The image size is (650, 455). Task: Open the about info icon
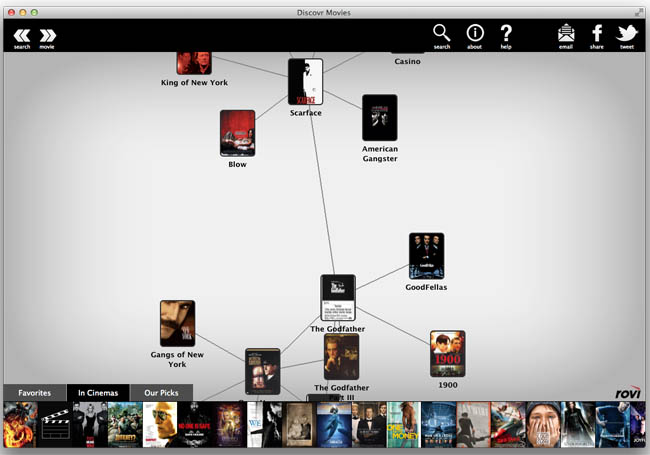click(x=475, y=34)
